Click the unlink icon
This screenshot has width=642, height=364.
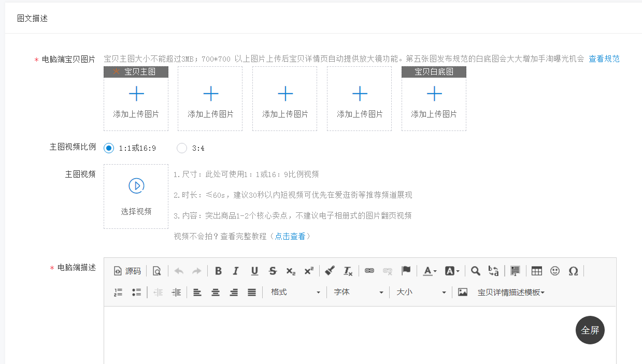click(388, 271)
